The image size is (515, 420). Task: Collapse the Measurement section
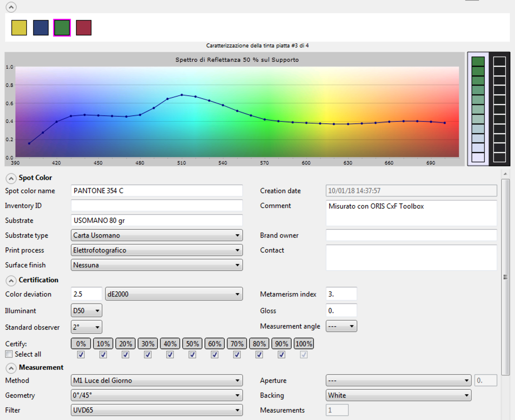coord(11,368)
